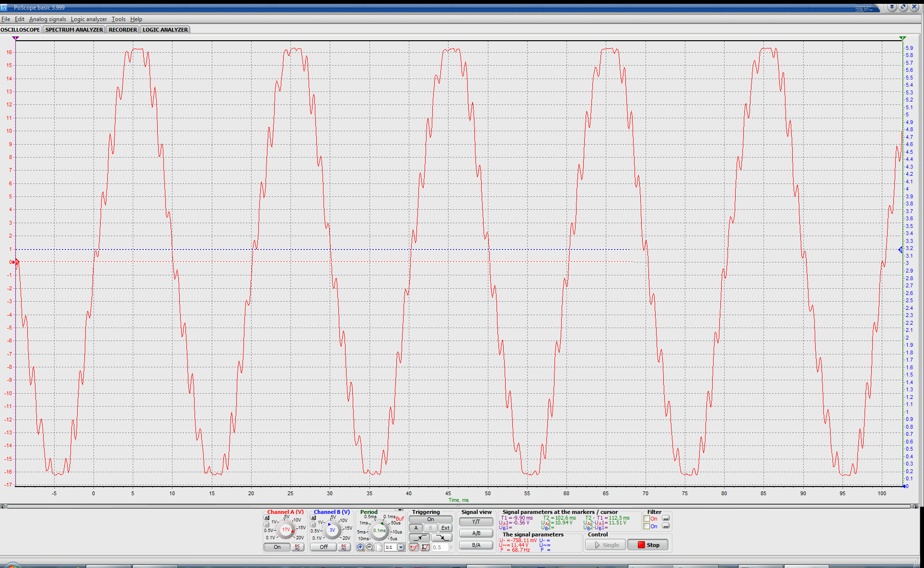Open the Analog signals menu

(47, 19)
